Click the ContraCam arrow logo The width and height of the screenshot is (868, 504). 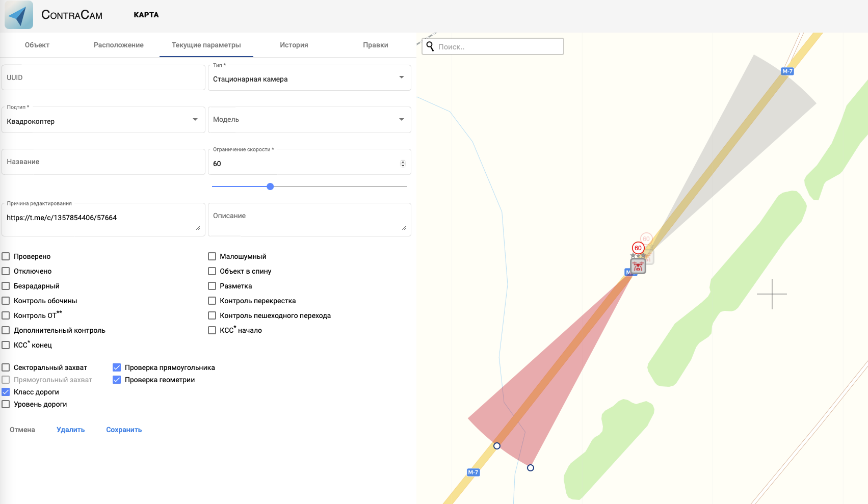19,15
